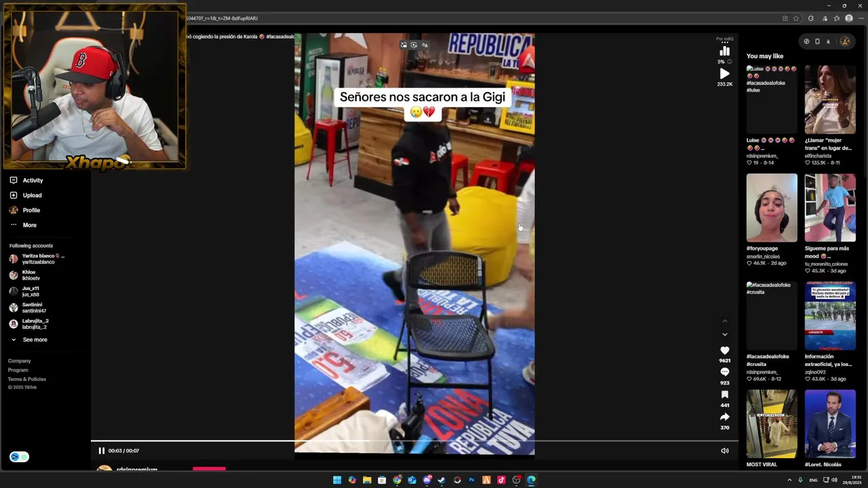Open the #Loret. Nicolás recommended video
This screenshot has width=868, height=488.
tap(830, 424)
